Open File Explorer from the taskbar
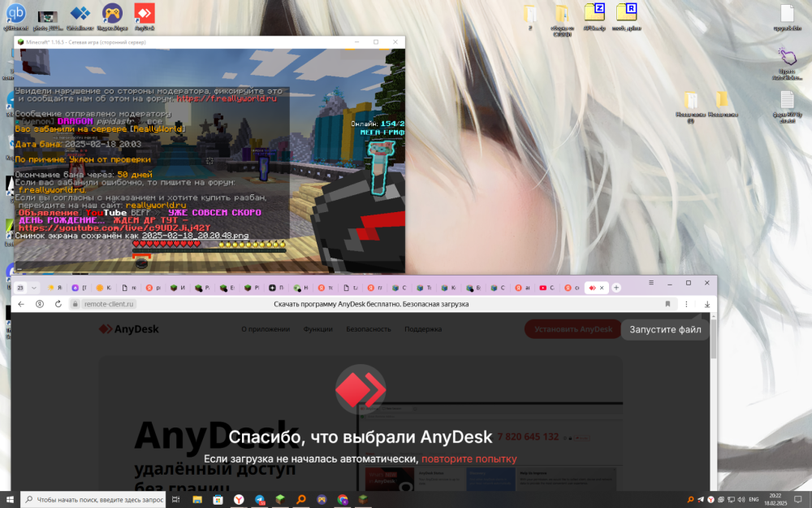This screenshot has height=508, width=812. [197, 500]
